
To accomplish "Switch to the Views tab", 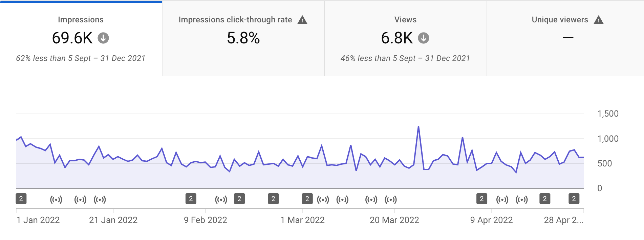I will click(x=405, y=38).
